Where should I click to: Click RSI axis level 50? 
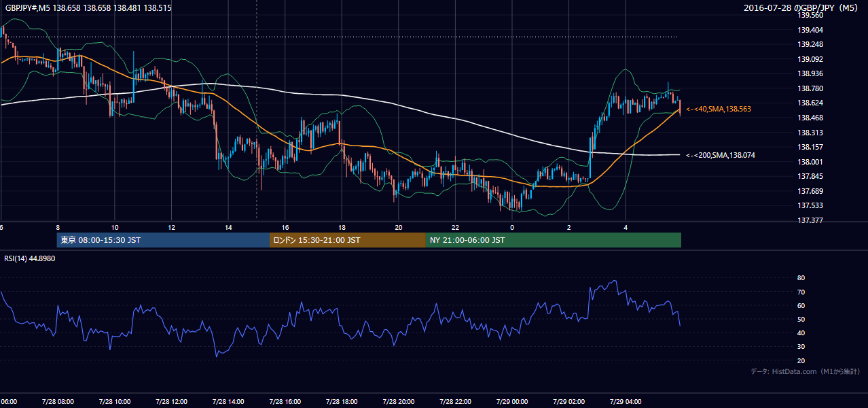(x=801, y=319)
